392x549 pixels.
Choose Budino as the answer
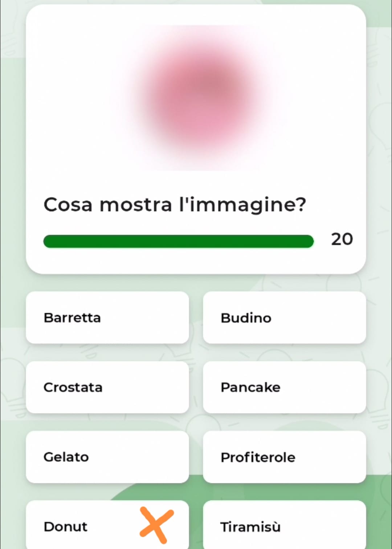pyautogui.click(x=284, y=317)
